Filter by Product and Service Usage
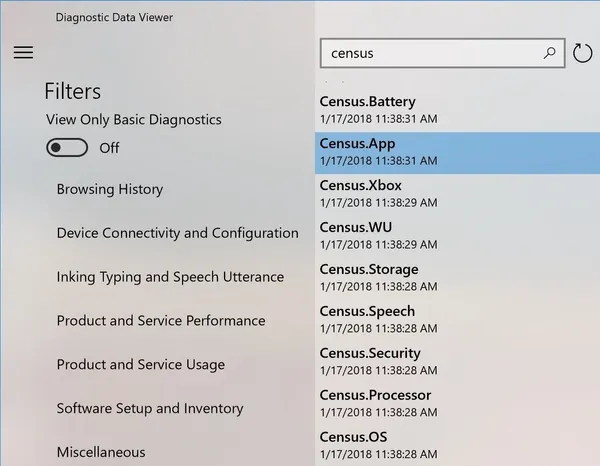The width and height of the screenshot is (600, 466). [x=141, y=365]
